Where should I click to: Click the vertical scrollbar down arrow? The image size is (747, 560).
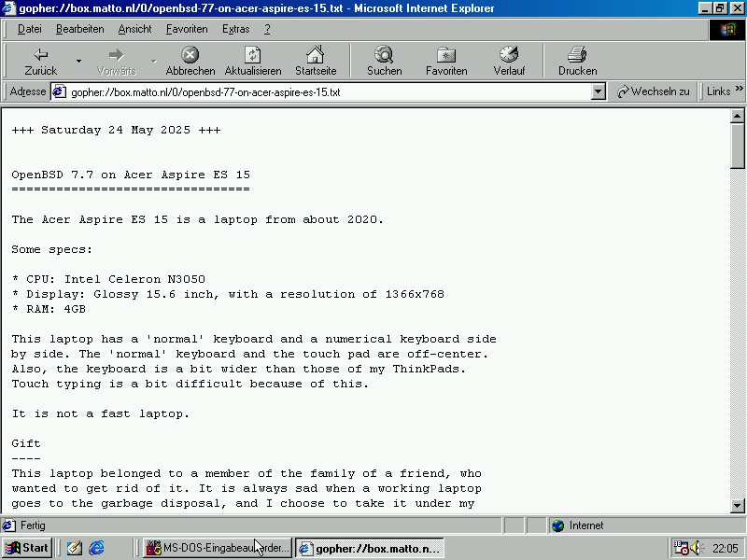tap(737, 506)
